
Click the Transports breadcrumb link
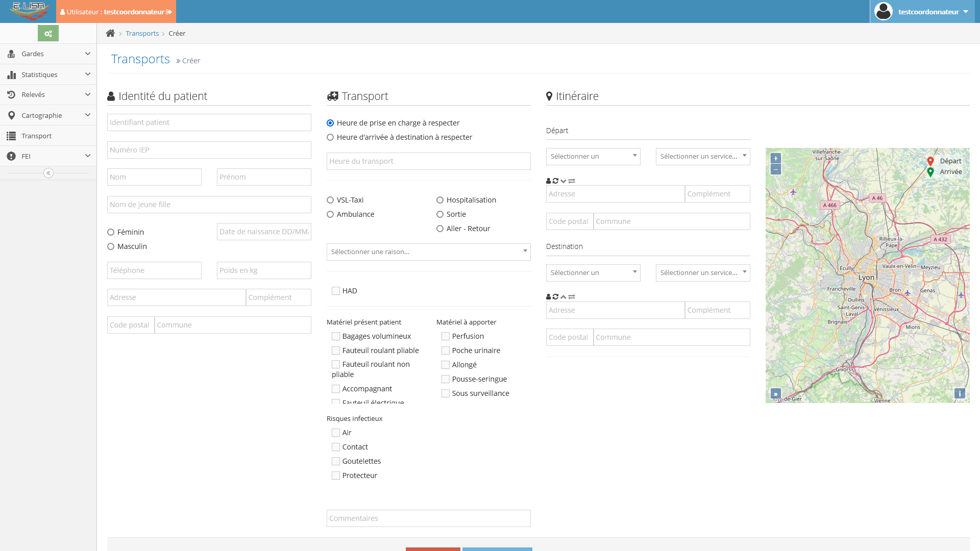[142, 34]
